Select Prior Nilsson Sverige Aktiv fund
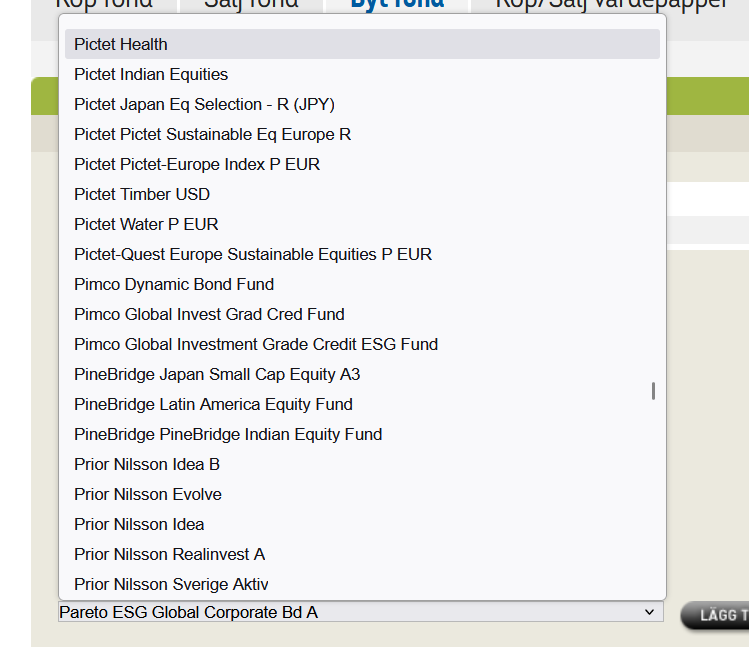The width and height of the screenshot is (749, 647). point(171,584)
